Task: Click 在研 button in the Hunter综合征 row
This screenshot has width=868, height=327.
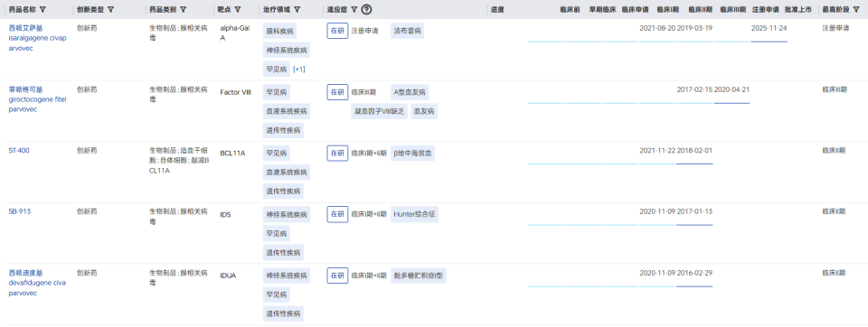Action: (x=337, y=214)
